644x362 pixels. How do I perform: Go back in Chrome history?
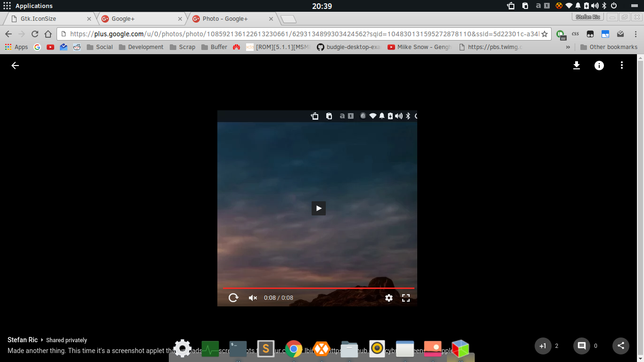[x=8, y=34]
